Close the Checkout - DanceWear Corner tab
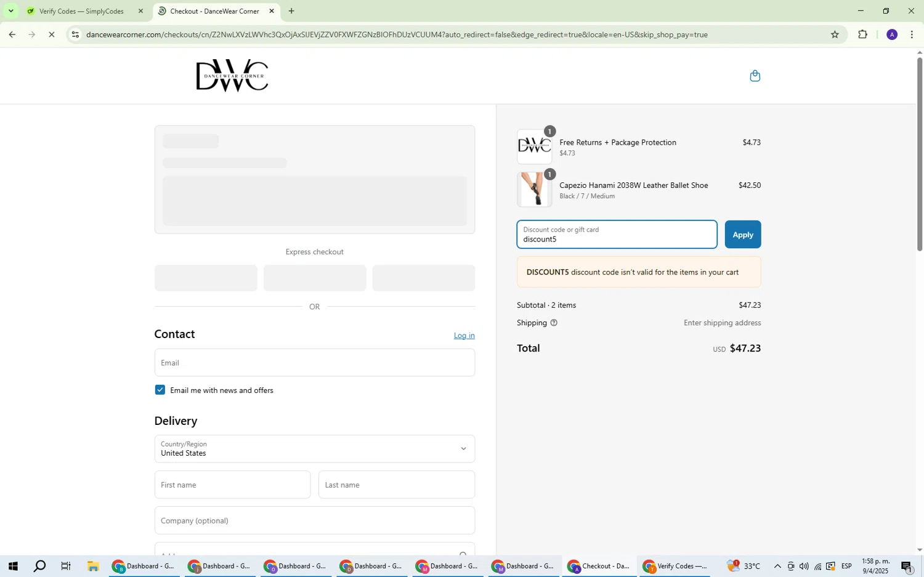 coord(272,11)
